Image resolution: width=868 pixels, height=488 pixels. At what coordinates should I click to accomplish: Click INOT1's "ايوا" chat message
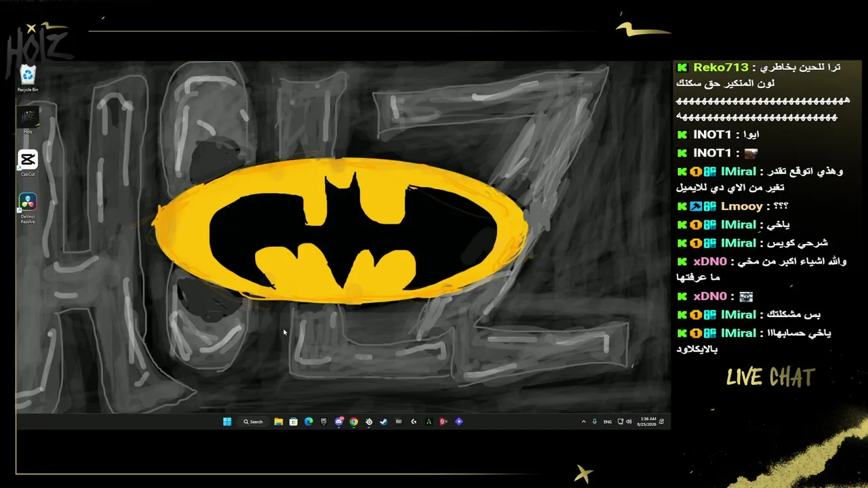(x=752, y=135)
